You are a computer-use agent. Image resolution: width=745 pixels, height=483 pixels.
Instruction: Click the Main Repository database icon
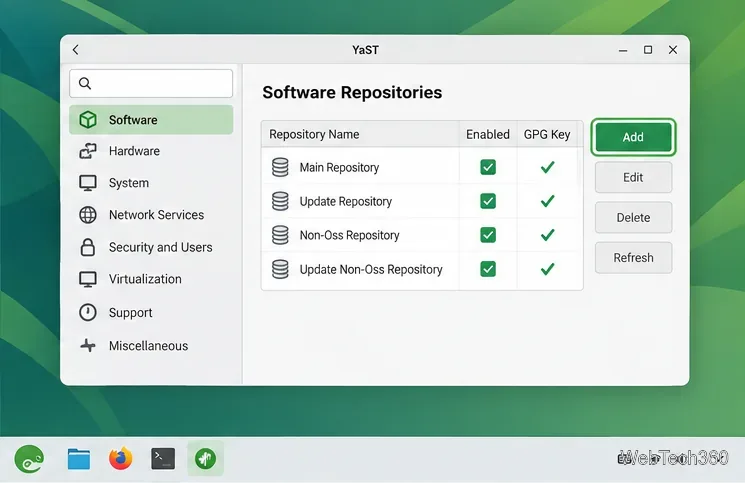(x=280, y=167)
